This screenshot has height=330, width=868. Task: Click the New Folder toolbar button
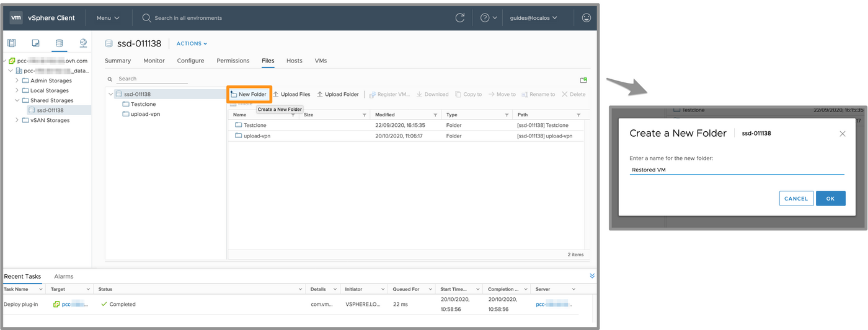tap(249, 94)
